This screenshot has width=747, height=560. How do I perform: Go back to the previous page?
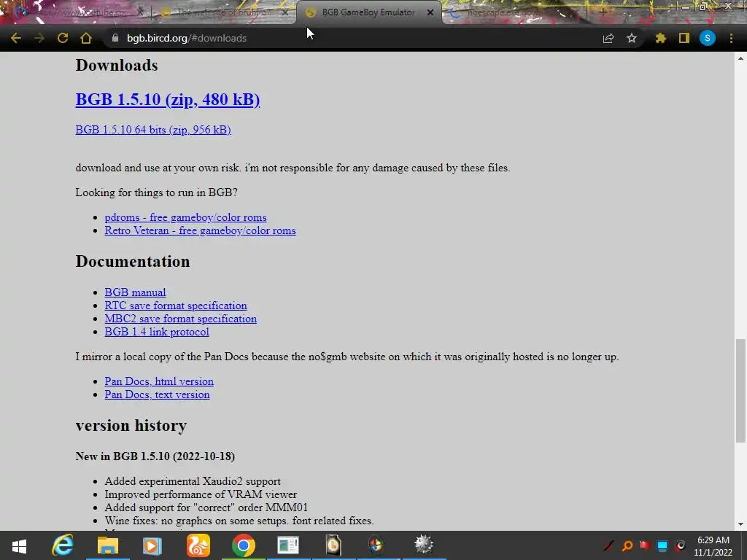[16, 38]
